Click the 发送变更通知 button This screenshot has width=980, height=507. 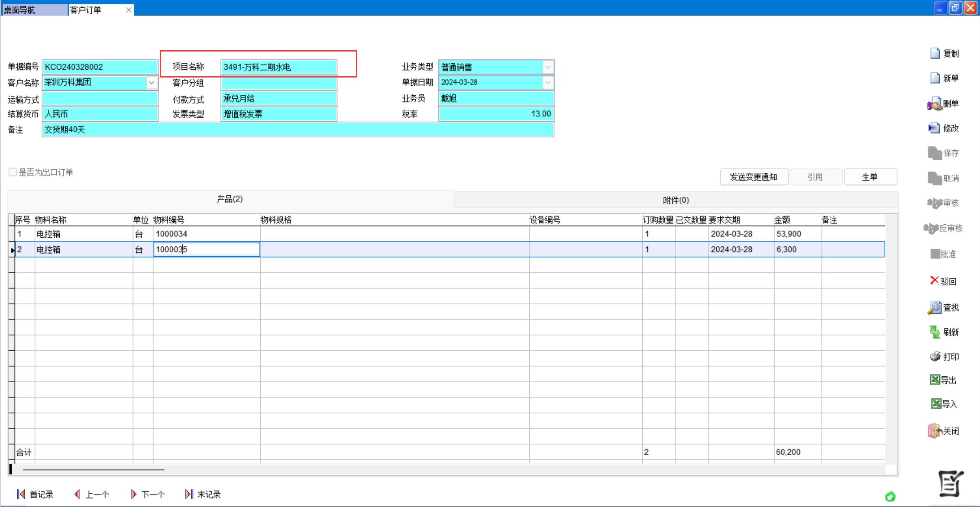click(754, 177)
